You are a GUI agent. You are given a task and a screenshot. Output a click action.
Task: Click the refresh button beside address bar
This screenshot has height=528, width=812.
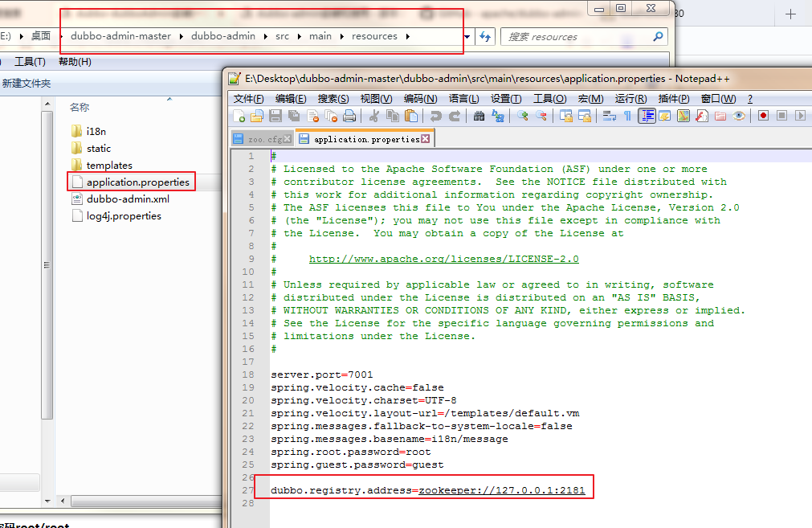[x=485, y=36]
